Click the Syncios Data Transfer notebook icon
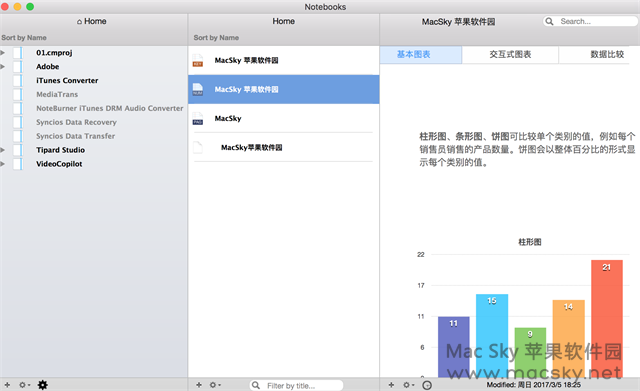The height and width of the screenshot is (391, 640). coord(18,136)
